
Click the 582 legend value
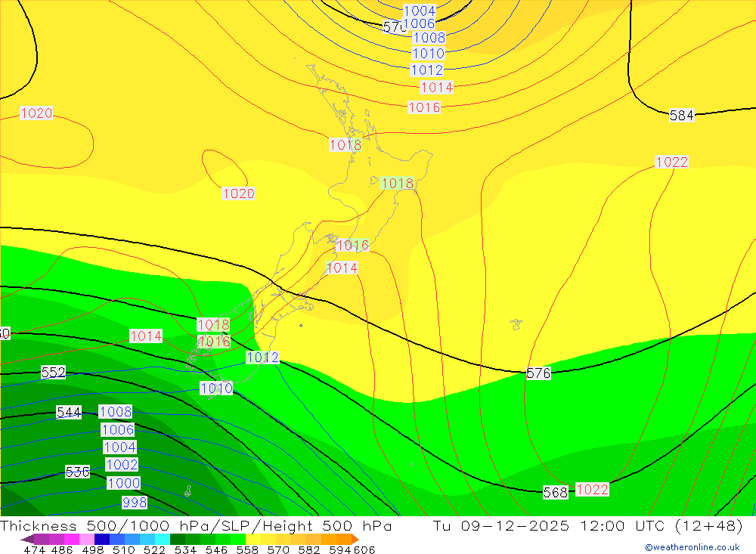point(308,549)
